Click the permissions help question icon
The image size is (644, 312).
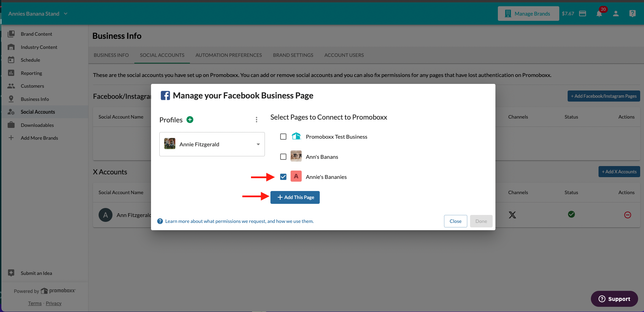pyautogui.click(x=160, y=221)
